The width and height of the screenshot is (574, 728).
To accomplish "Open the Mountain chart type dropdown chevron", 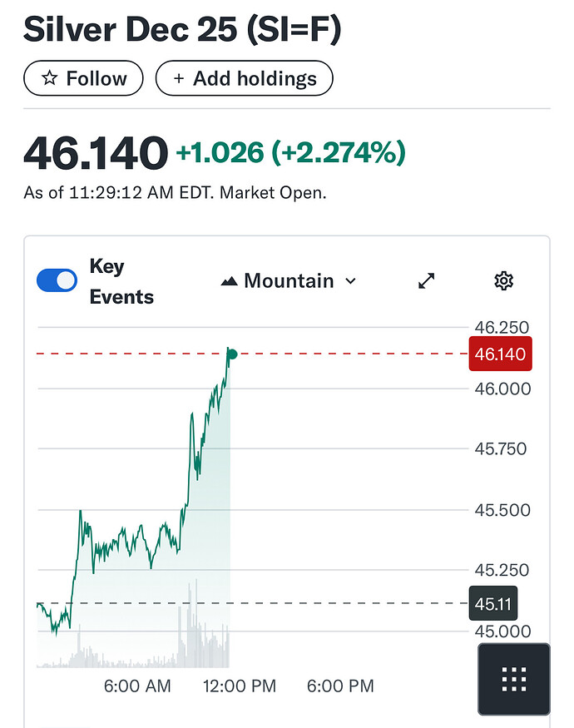I will [350, 281].
